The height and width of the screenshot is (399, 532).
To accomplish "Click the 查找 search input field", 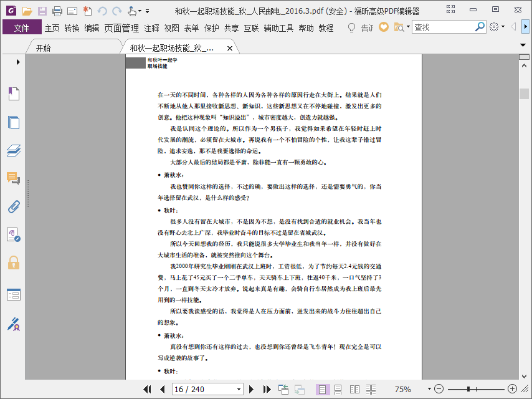I will click(443, 27).
